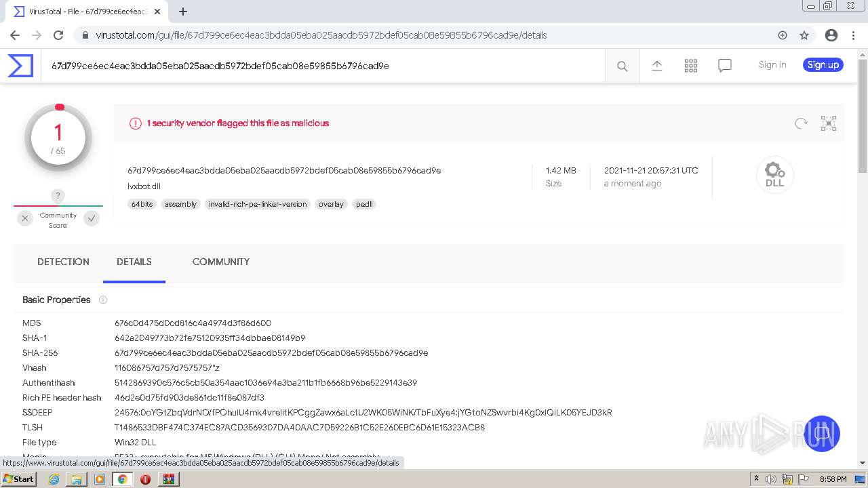868x488 pixels.
Task: Click the community score question mark
Action: (x=58, y=196)
